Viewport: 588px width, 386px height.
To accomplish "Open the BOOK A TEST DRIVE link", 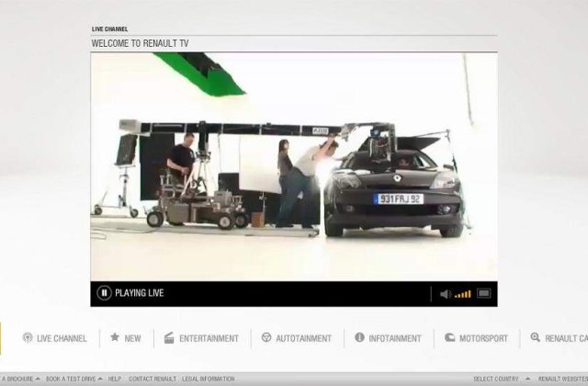I will [71, 379].
